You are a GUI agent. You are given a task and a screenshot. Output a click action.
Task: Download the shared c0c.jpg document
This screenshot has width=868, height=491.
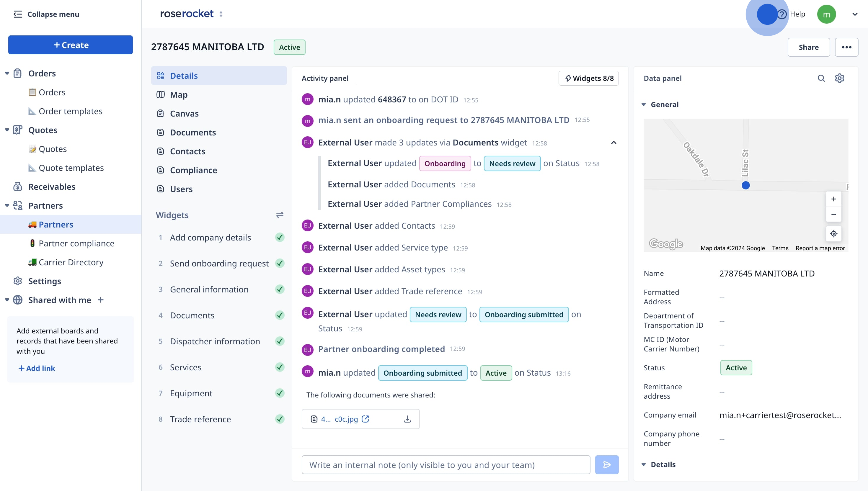(x=407, y=419)
